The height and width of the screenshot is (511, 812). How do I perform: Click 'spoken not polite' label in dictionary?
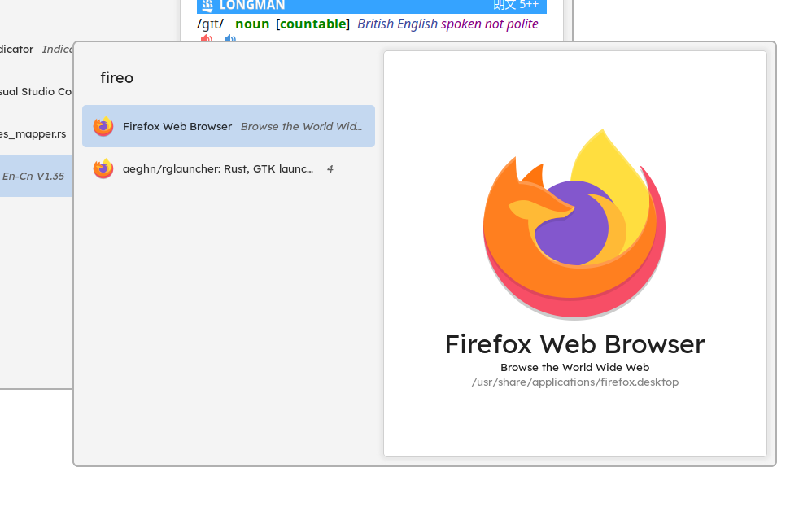pyautogui.click(x=489, y=24)
